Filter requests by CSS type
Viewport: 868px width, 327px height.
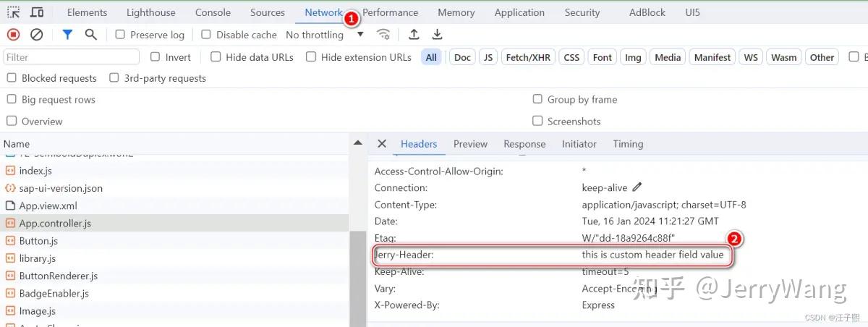[x=571, y=57]
